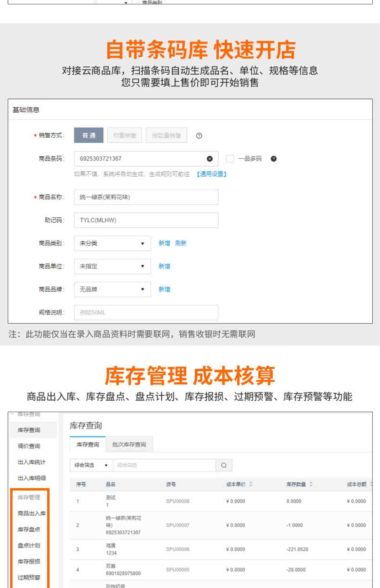
Task: Open the 综合筛选 filter dropdown
Action: 91,465
